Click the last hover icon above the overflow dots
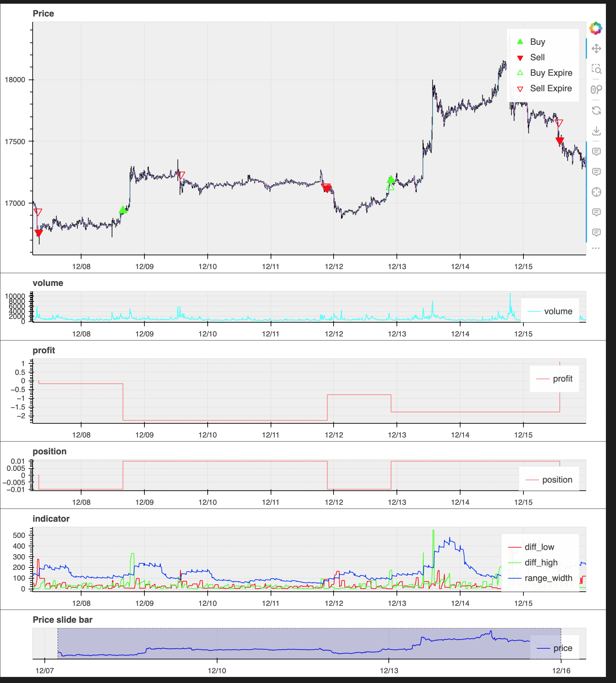Screen dimensions: 616x683 point(596,232)
